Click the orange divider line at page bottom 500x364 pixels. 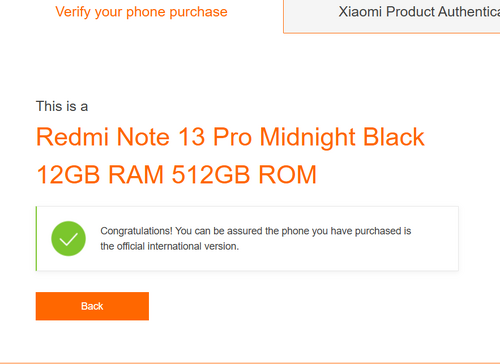point(250,363)
